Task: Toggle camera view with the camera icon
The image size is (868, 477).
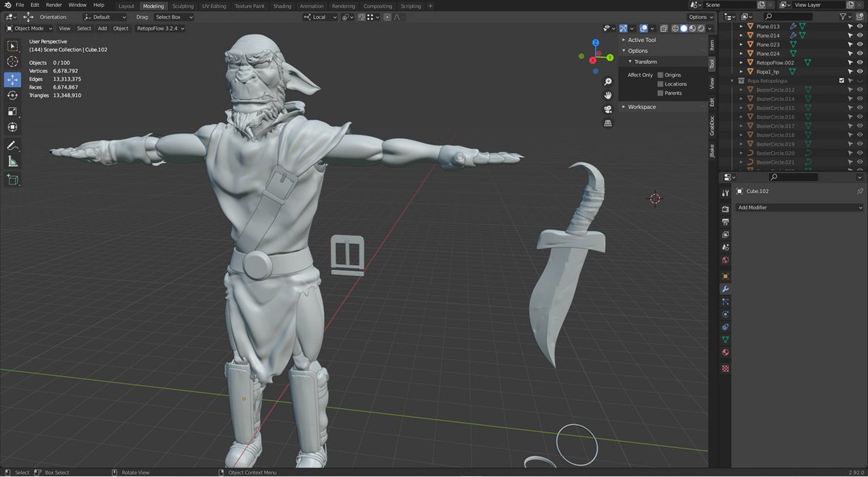Action: (x=608, y=109)
